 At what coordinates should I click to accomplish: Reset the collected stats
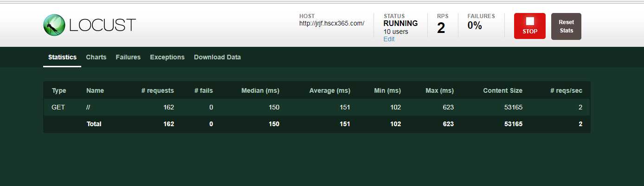click(x=566, y=26)
